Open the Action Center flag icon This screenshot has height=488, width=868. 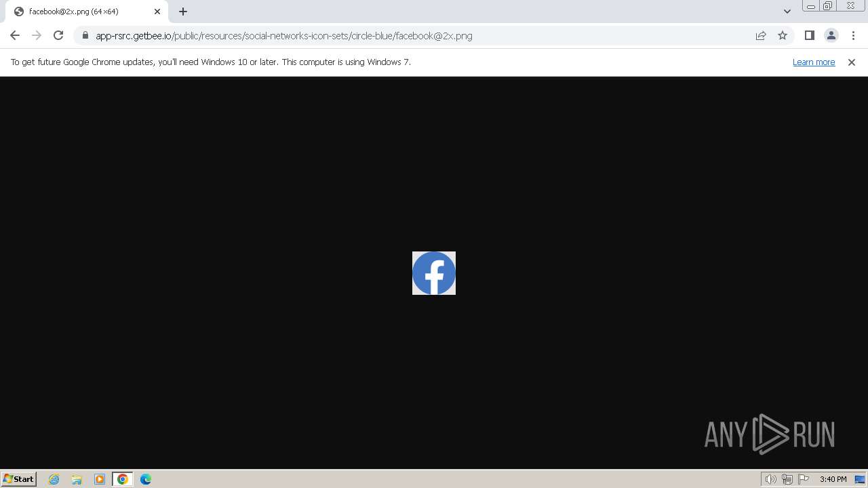tap(804, 479)
